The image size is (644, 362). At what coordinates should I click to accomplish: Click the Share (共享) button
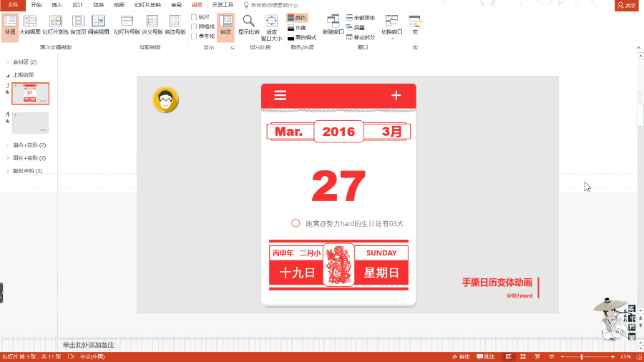pos(626,5)
